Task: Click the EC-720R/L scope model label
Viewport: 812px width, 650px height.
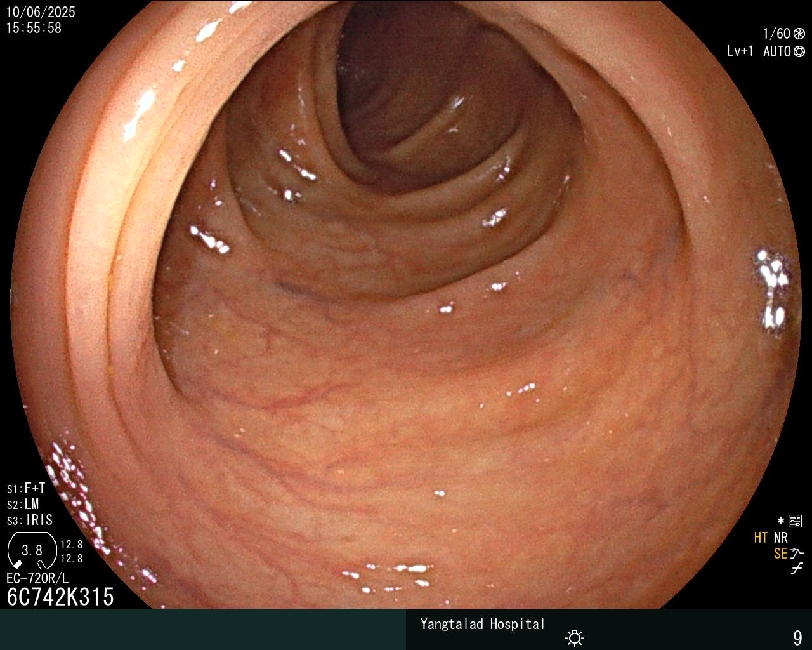Action: pos(37,578)
